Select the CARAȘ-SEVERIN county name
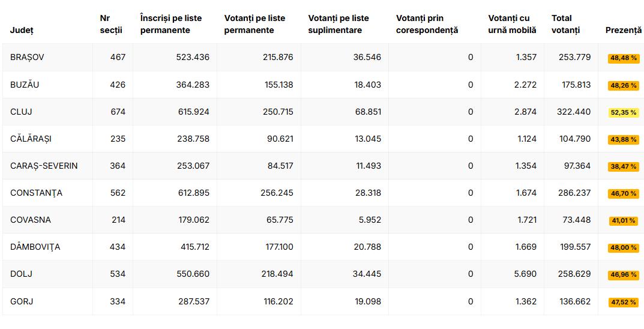The image size is (644, 329). click(x=44, y=166)
